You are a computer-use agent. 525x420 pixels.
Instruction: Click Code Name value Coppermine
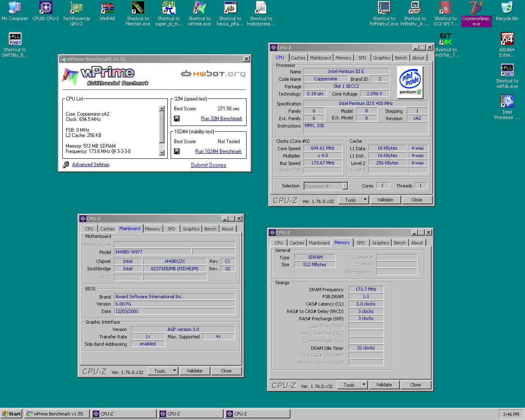pos(326,79)
